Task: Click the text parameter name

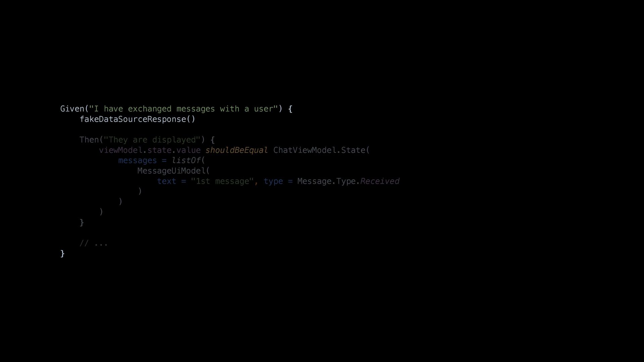Action: click(167, 181)
